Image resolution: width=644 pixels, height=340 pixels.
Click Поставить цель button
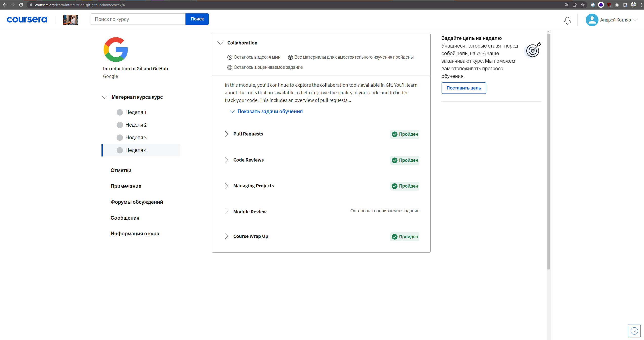click(x=464, y=88)
